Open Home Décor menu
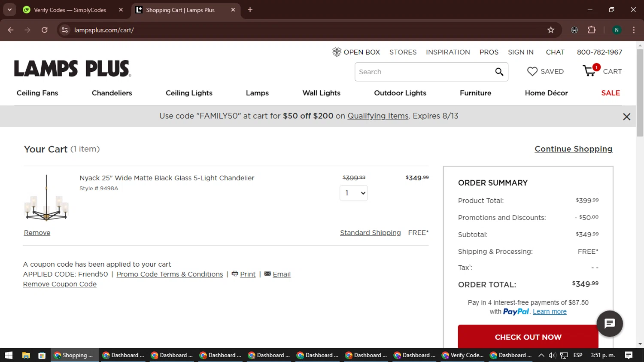The height and width of the screenshot is (362, 644). pos(547,93)
